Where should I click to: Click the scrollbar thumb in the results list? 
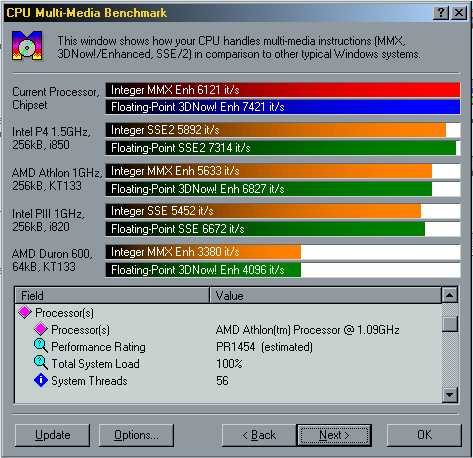click(x=450, y=323)
